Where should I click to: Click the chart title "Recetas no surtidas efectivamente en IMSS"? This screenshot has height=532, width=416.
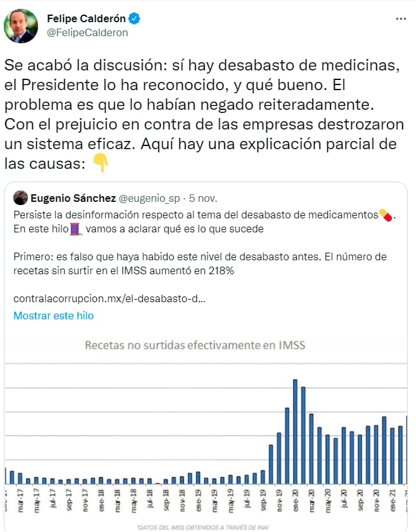[195, 345]
